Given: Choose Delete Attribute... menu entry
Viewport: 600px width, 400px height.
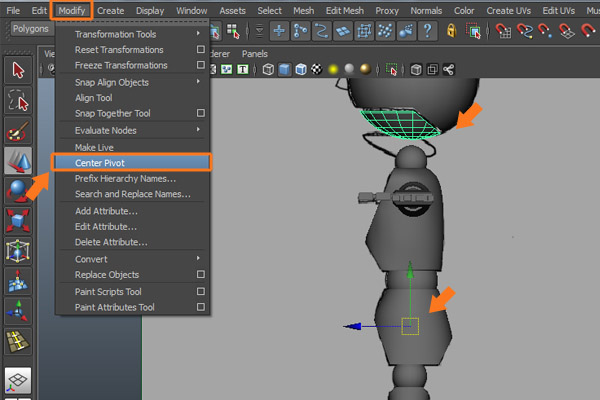Looking at the screenshot, I should pyautogui.click(x=111, y=242).
